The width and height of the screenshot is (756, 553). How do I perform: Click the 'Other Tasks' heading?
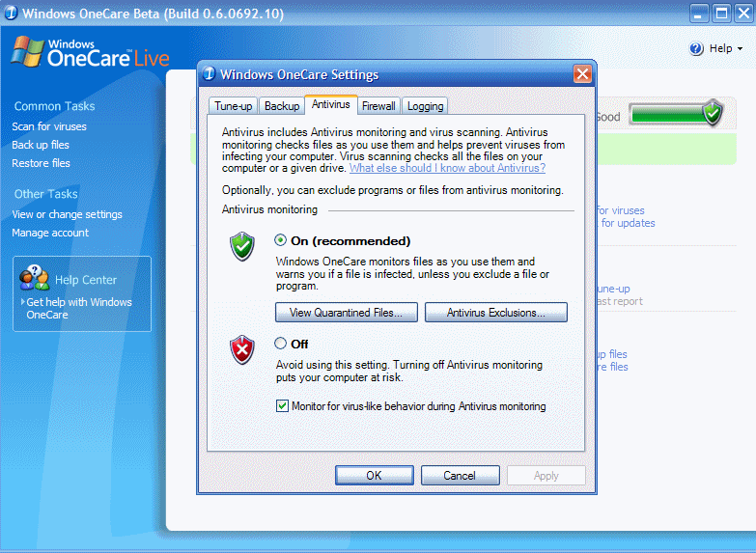pos(45,194)
